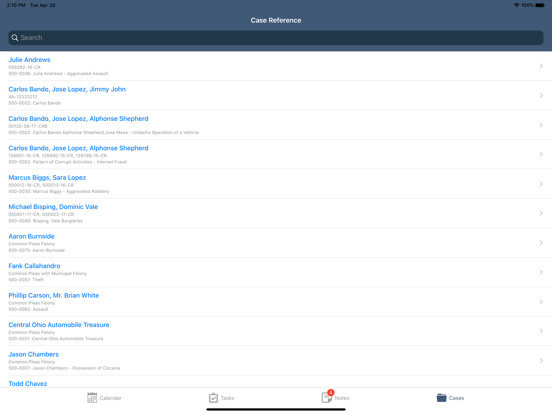Image resolution: width=552 pixels, height=414 pixels.
Task: Switch to the Notes tab label
Action: (x=342, y=398)
